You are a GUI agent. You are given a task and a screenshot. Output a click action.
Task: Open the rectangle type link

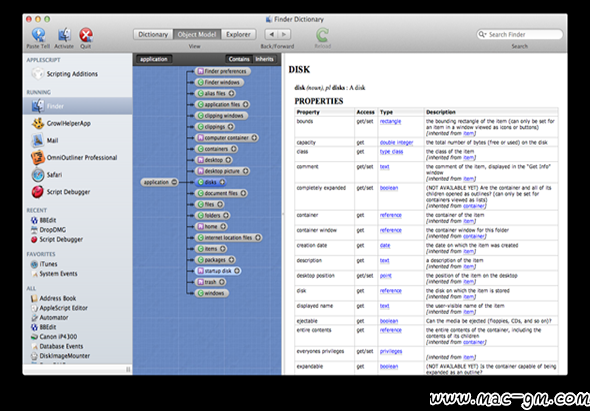390,121
